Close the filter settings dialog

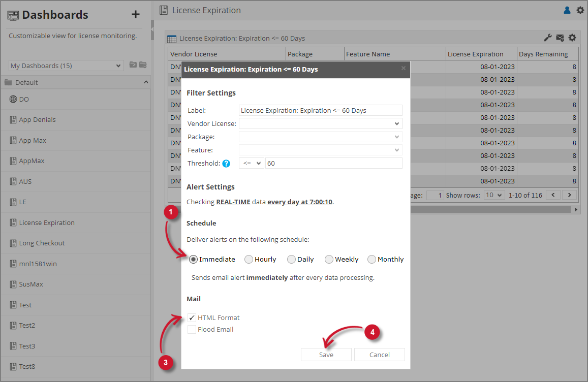pyautogui.click(x=404, y=68)
